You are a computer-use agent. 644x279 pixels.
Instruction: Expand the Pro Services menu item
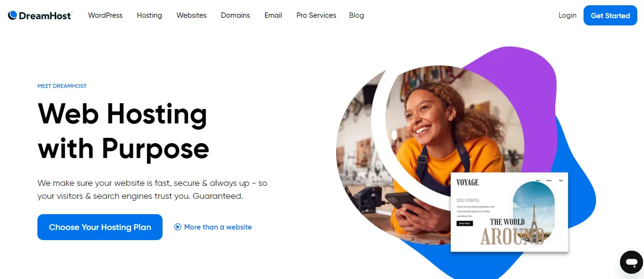(316, 15)
